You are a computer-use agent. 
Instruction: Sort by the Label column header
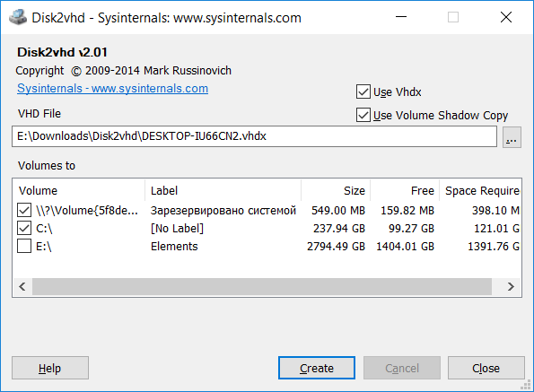point(223,190)
